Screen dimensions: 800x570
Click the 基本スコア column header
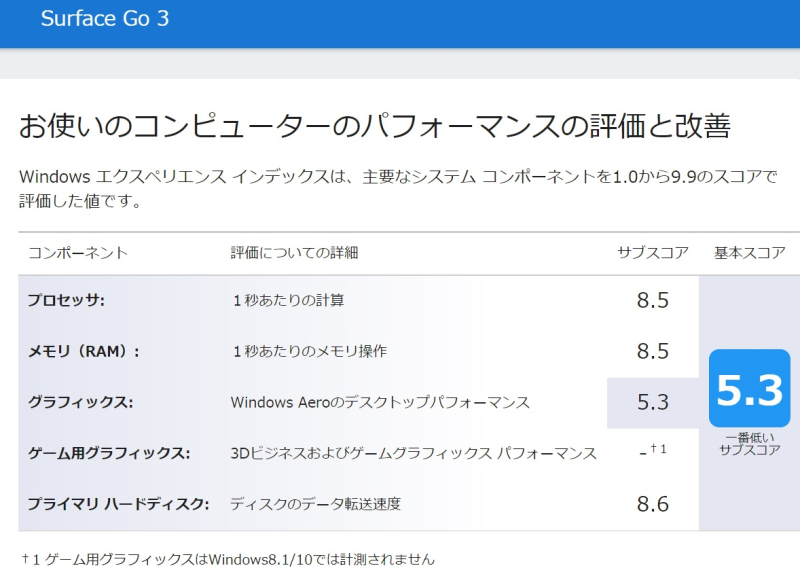(x=749, y=253)
